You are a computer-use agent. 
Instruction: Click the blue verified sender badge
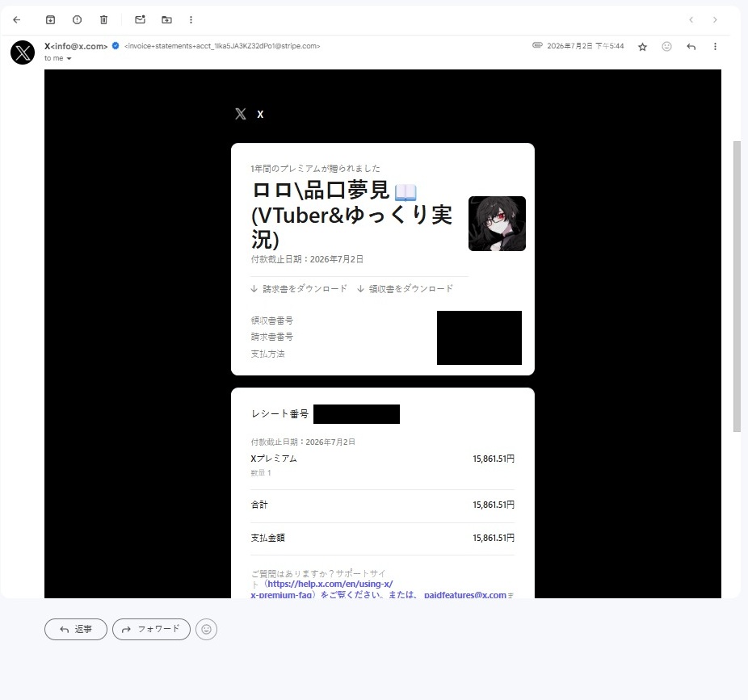[116, 46]
